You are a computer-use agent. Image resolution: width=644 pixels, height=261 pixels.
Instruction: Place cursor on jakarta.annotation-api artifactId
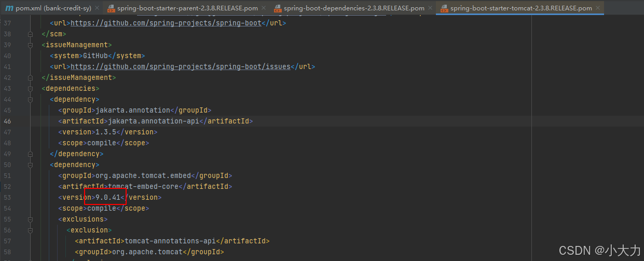click(x=154, y=121)
